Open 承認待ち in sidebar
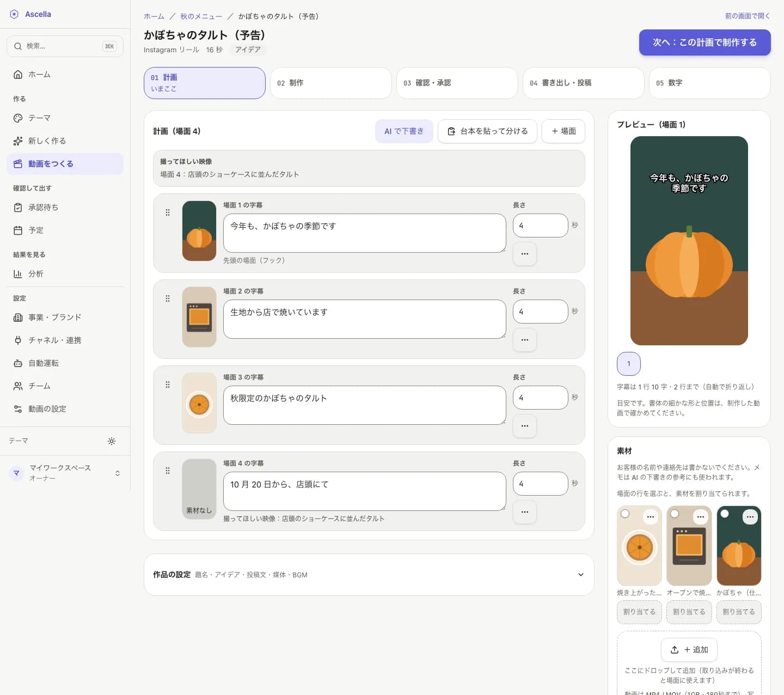The width and height of the screenshot is (784, 695). click(65, 208)
